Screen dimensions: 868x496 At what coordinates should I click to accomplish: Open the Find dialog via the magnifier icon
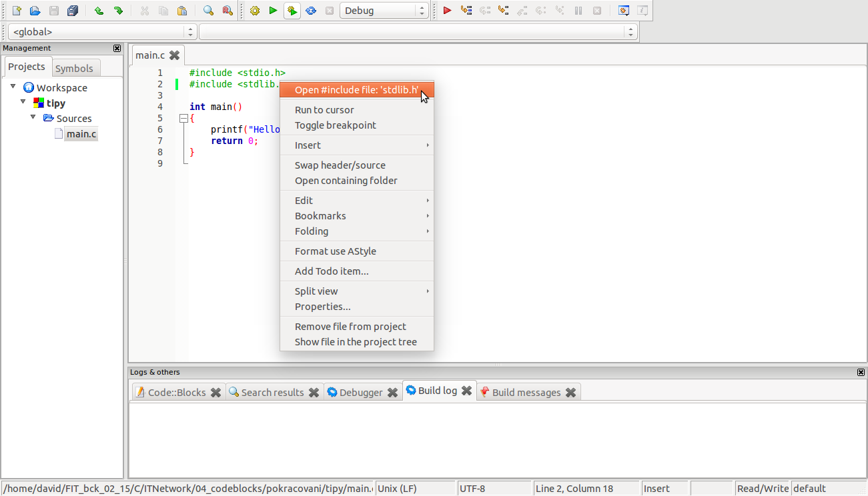(207, 10)
